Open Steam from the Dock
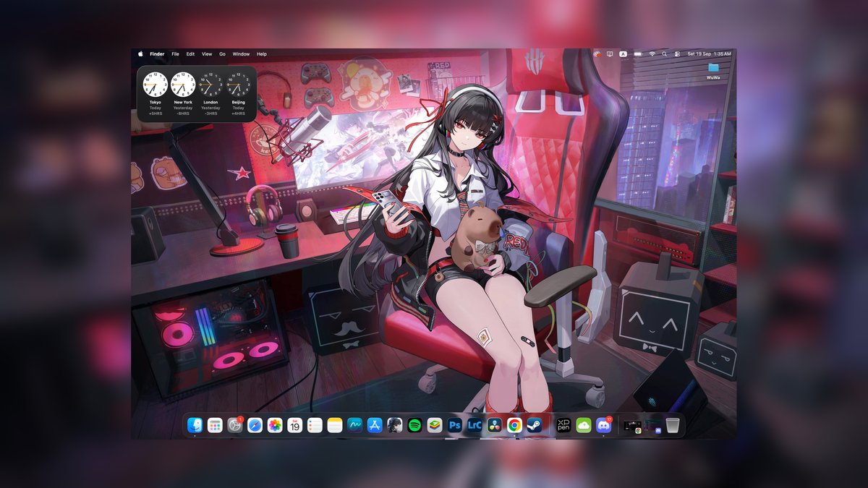This screenshot has height=488, width=868. [x=535, y=425]
